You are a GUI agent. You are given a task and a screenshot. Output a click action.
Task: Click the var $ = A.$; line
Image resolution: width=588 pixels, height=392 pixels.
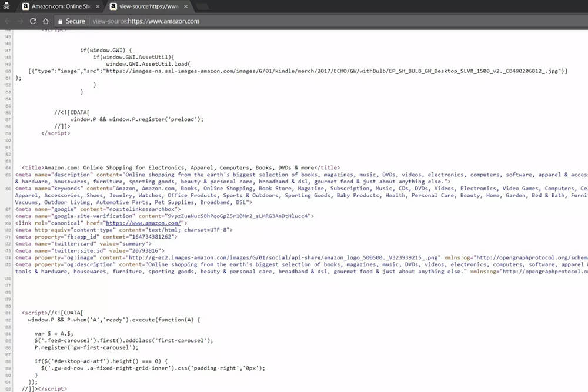click(x=54, y=334)
